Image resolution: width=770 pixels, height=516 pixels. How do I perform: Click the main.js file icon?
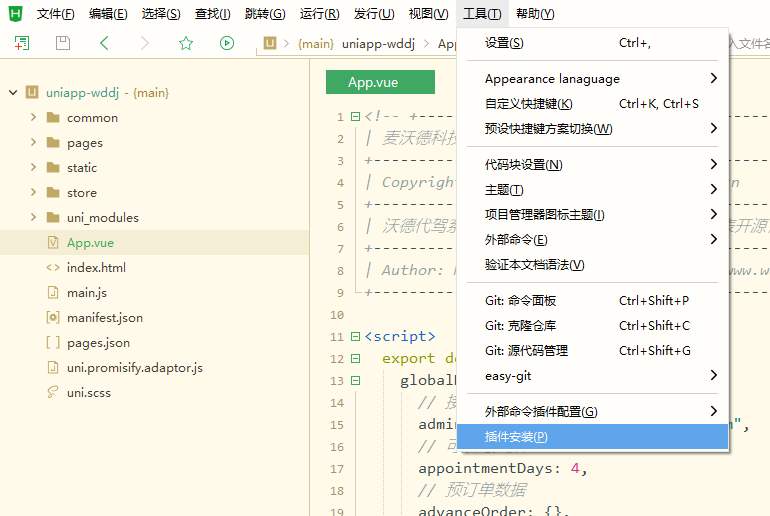click(x=53, y=293)
